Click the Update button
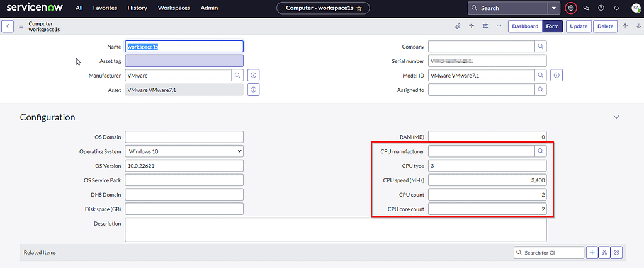This screenshot has height=268, width=644. (579, 26)
